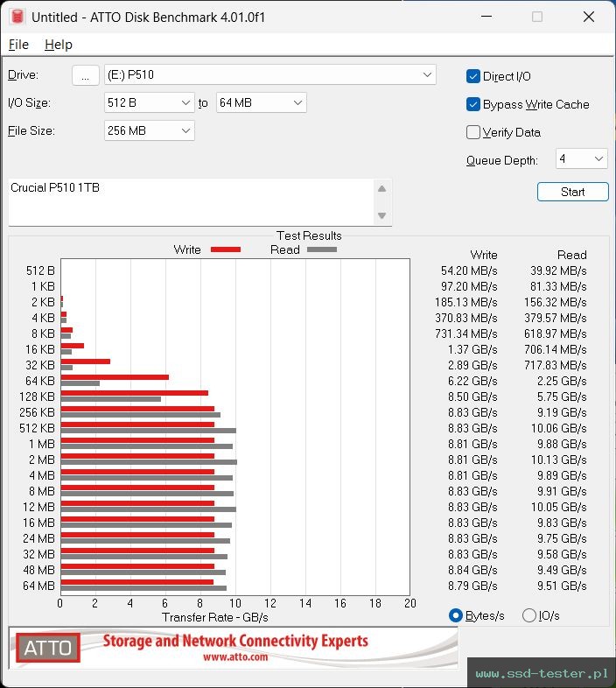The height and width of the screenshot is (688, 616).
Task: Click the 185.13 MB/s write value
Action: tap(466, 302)
